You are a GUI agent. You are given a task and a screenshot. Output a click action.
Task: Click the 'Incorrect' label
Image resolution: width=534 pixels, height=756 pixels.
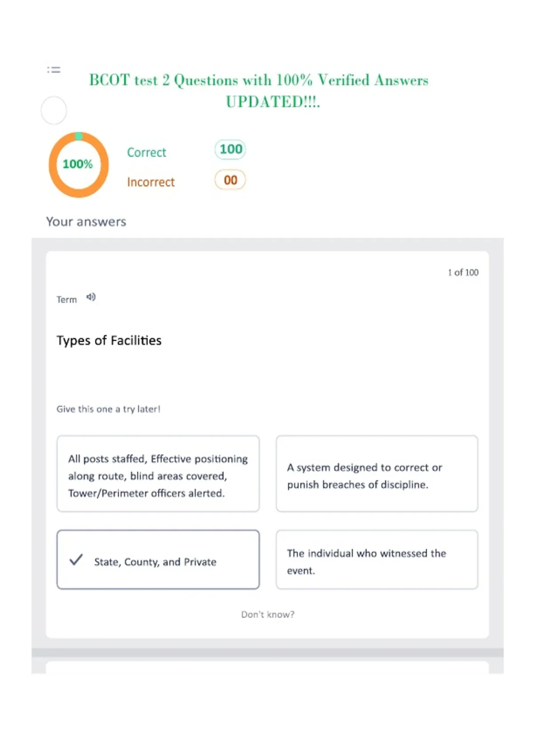coord(151,182)
